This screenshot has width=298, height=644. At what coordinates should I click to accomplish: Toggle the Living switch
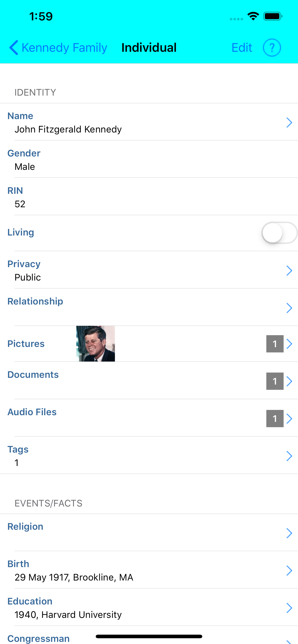point(280,233)
